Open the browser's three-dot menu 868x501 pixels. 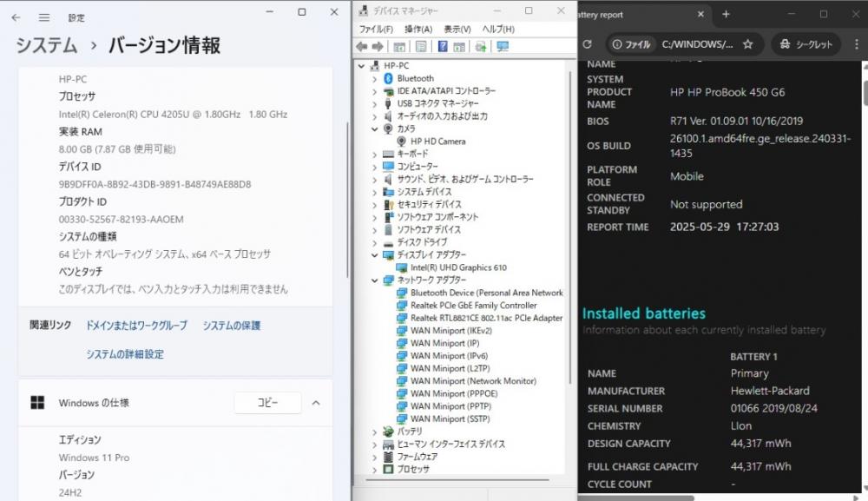coord(857,44)
